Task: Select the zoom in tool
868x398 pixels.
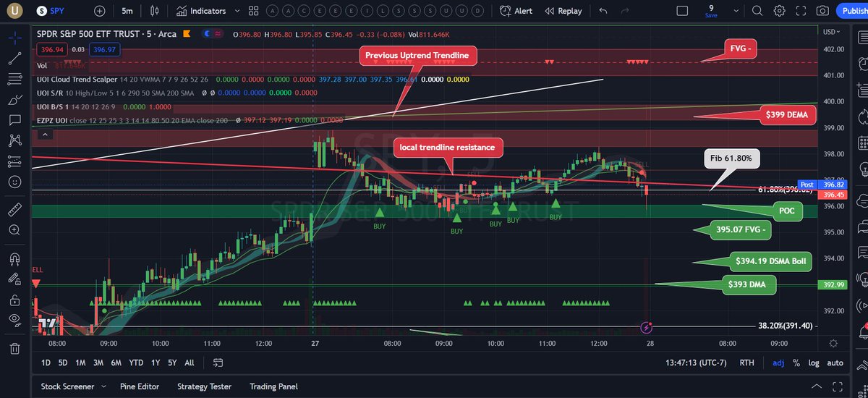Action: pyautogui.click(x=14, y=230)
